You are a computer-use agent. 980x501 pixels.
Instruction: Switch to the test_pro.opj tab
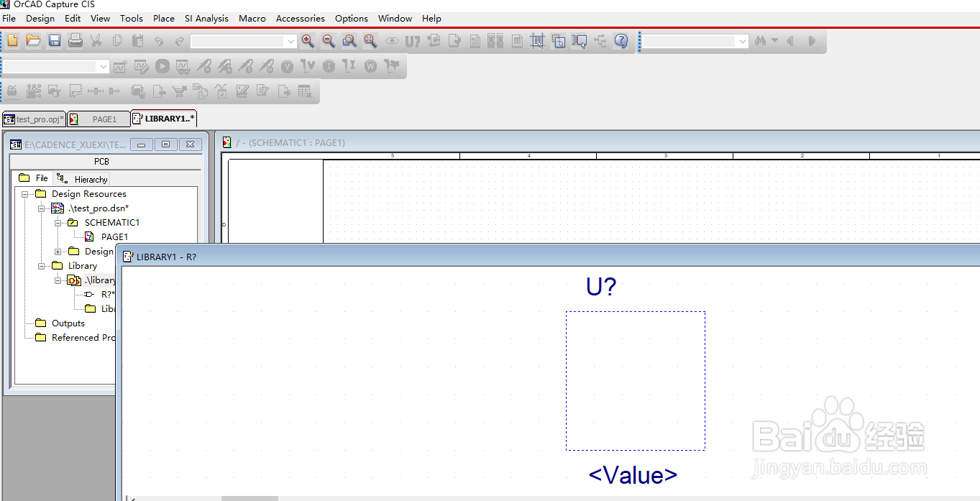pyautogui.click(x=34, y=119)
